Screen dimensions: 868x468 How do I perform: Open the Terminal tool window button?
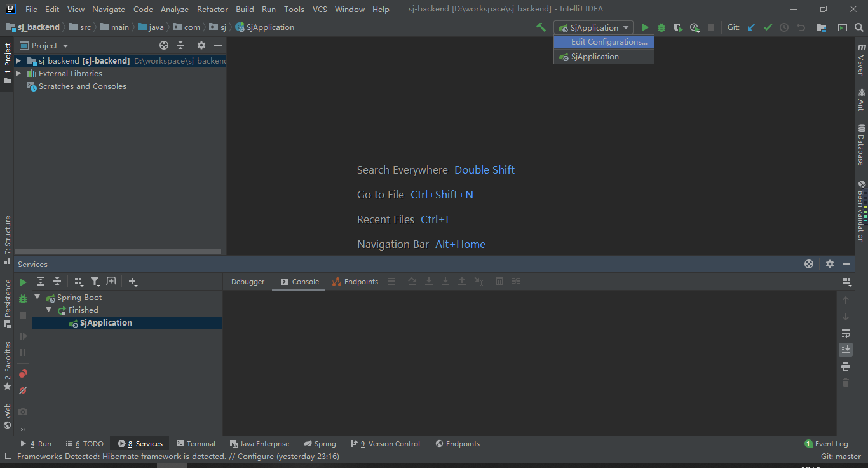coord(196,444)
